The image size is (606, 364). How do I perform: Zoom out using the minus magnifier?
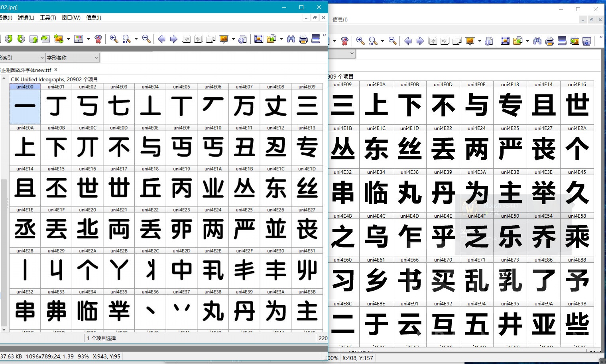(x=146, y=39)
